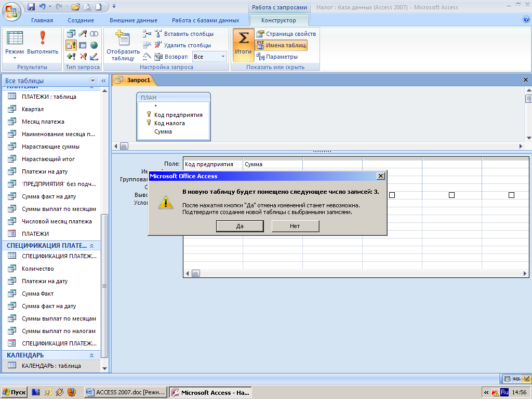Decline the dialog with Нет
Image resolution: width=532 pixels, height=399 pixels.
[295, 226]
